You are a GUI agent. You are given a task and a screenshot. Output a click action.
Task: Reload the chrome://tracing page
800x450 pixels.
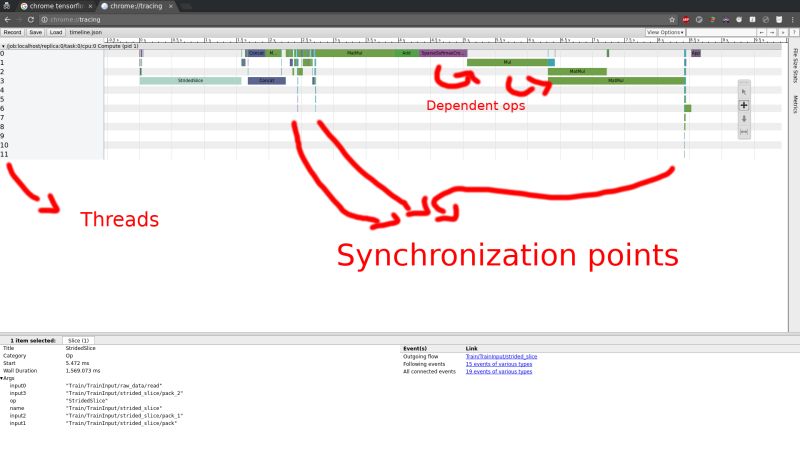[31, 19]
